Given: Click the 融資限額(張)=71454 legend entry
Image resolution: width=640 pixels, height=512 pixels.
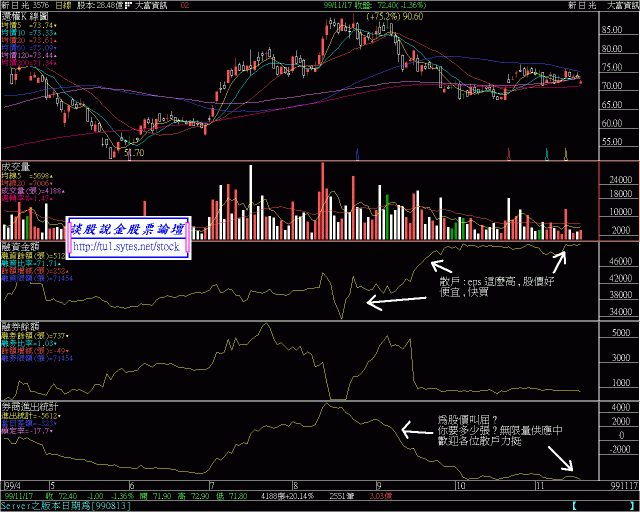Looking at the screenshot, I should (x=37, y=278).
